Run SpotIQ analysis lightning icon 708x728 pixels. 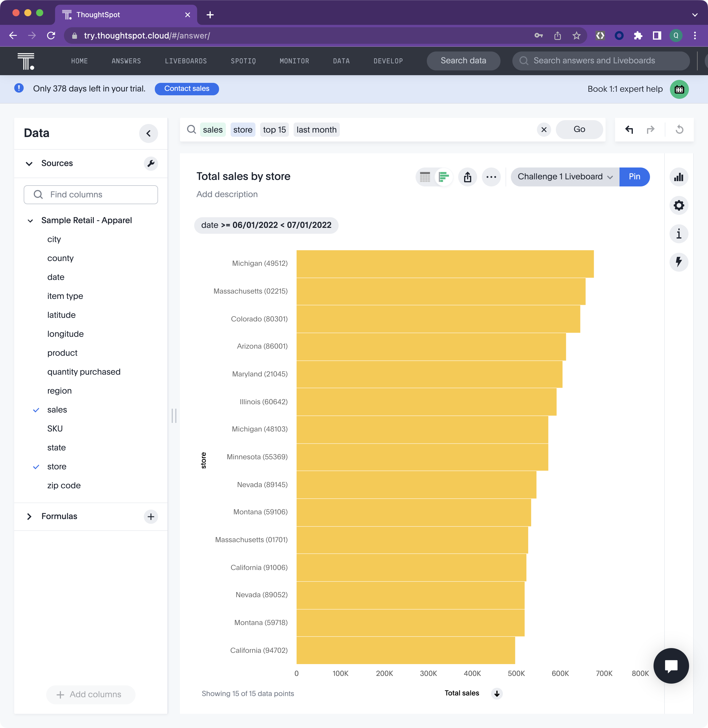click(679, 262)
